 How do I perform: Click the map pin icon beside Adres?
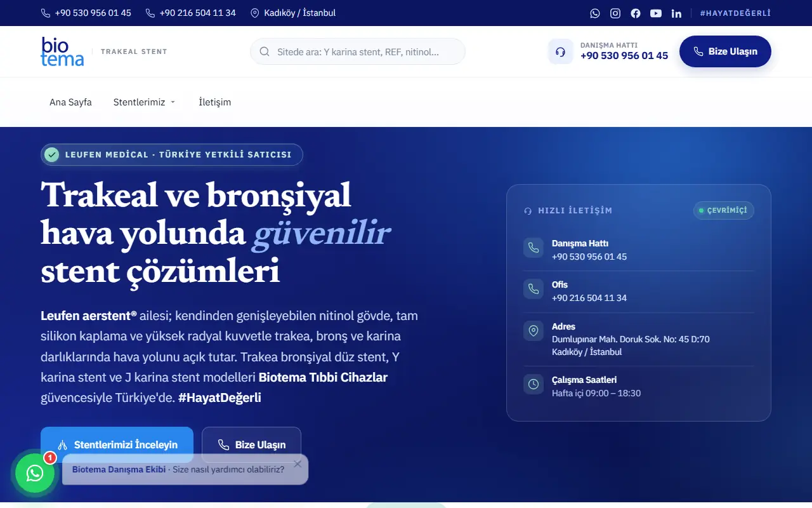coord(534,331)
